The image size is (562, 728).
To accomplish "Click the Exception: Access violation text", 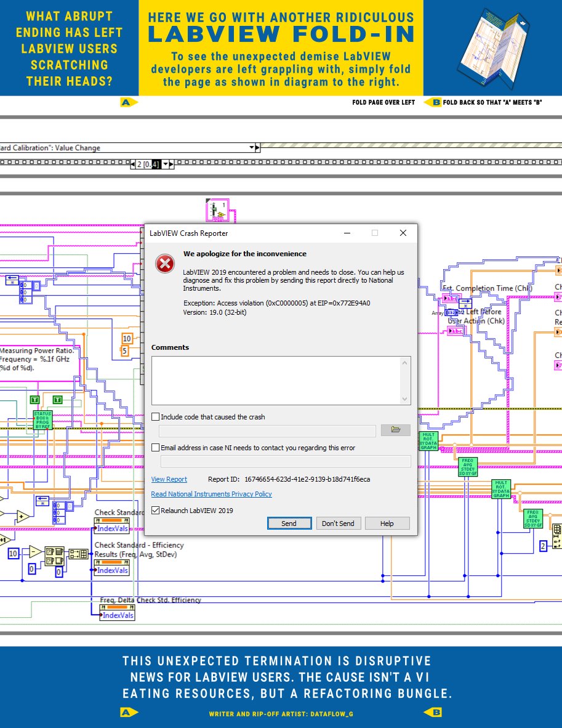I will click(277, 303).
